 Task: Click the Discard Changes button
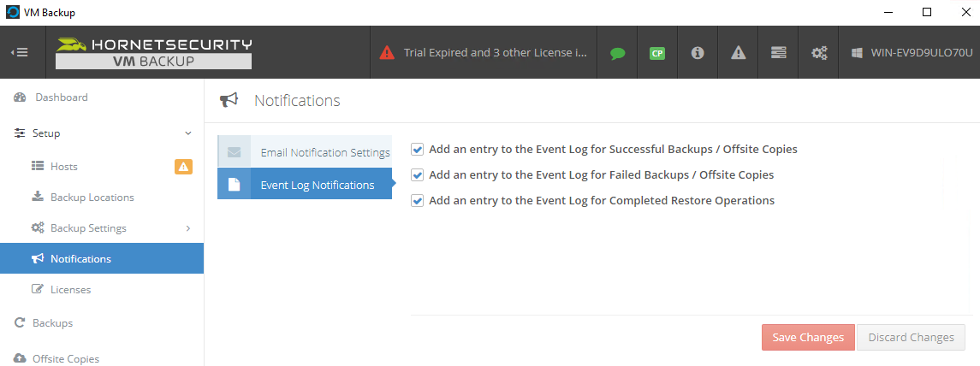[911, 337]
